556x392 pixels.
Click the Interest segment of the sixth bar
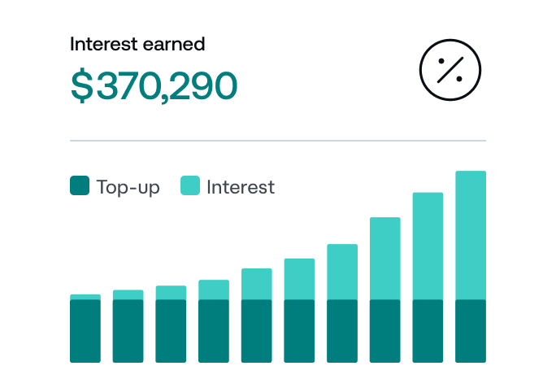[299, 279]
